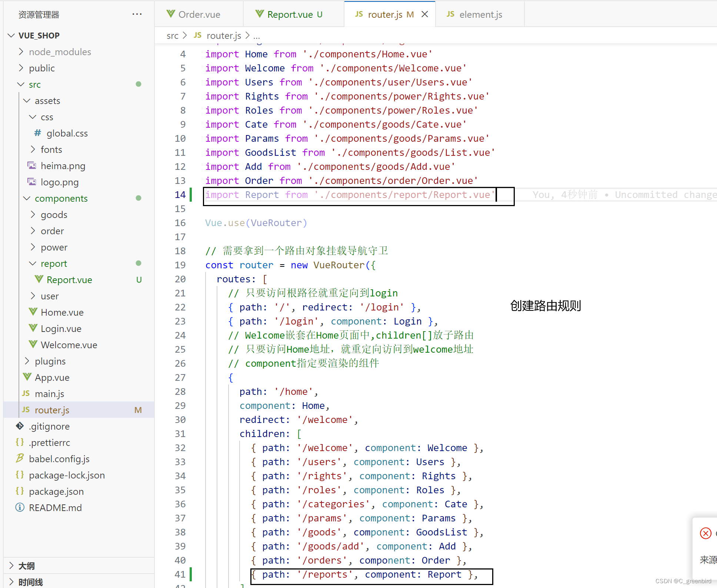Collapse the src folder
717x588 pixels.
click(21, 84)
